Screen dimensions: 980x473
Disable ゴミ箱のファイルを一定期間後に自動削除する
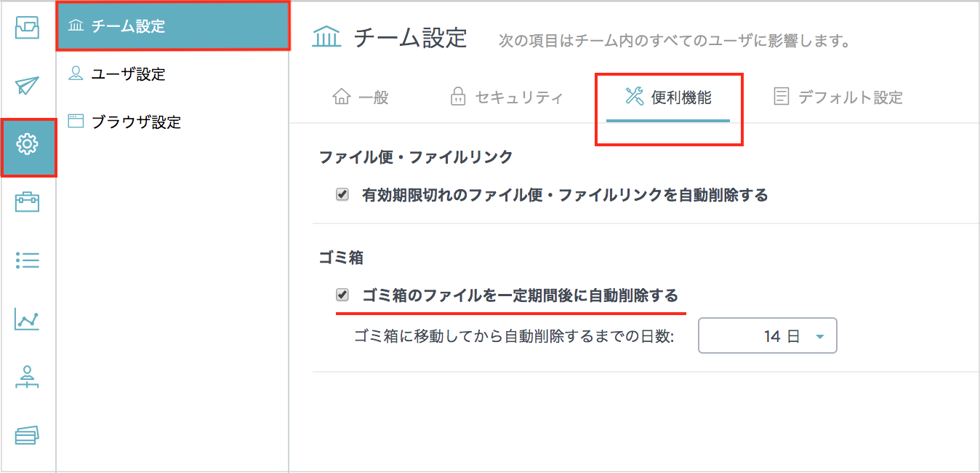coord(342,296)
